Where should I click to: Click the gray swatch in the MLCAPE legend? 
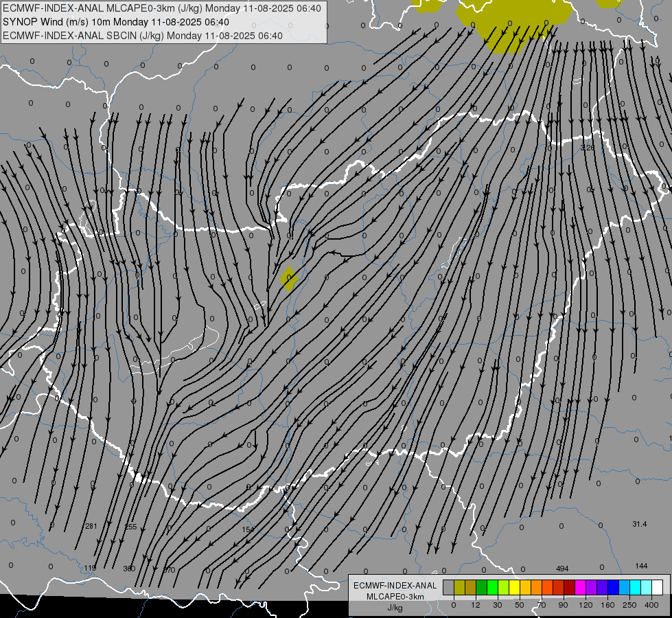tap(449, 587)
